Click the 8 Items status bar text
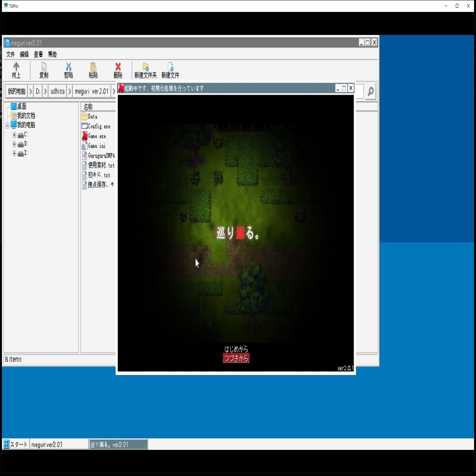 pyautogui.click(x=13, y=359)
